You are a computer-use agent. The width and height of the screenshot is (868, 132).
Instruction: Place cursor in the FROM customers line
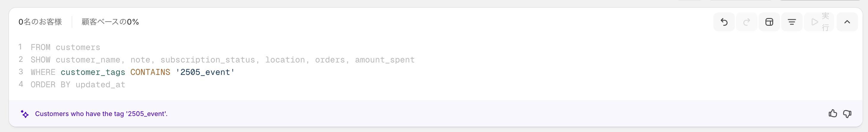[65, 47]
